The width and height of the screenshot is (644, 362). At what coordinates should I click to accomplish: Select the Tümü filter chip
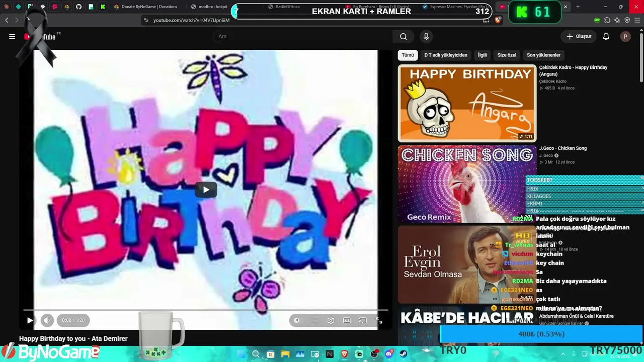408,55
